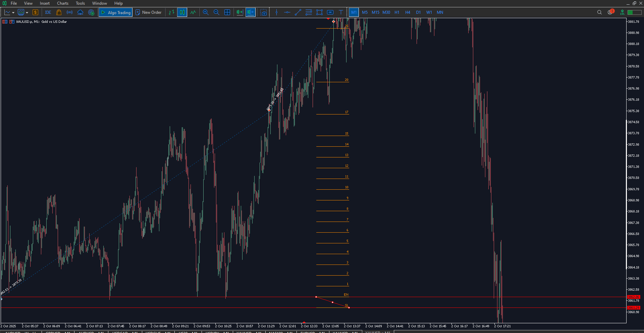This screenshot has height=333, width=644.
Task: Open the MetaEditor IDE
Action: 48,12
